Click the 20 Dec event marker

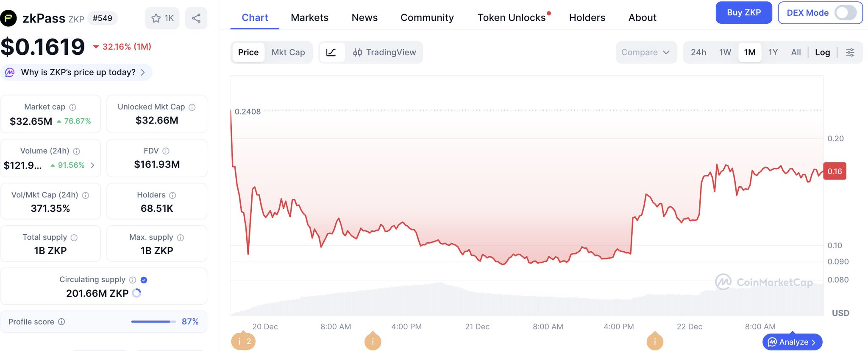tap(243, 341)
